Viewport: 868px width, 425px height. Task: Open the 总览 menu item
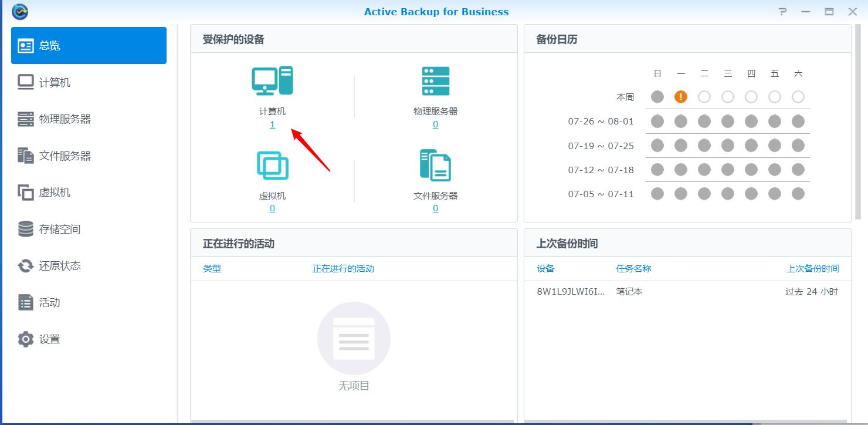point(89,45)
